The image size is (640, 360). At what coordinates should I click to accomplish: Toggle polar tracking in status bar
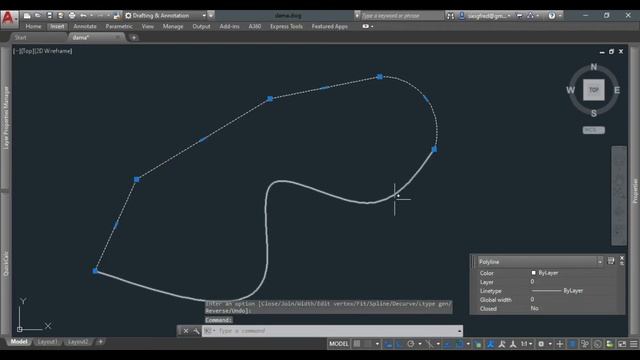[411, 344]
